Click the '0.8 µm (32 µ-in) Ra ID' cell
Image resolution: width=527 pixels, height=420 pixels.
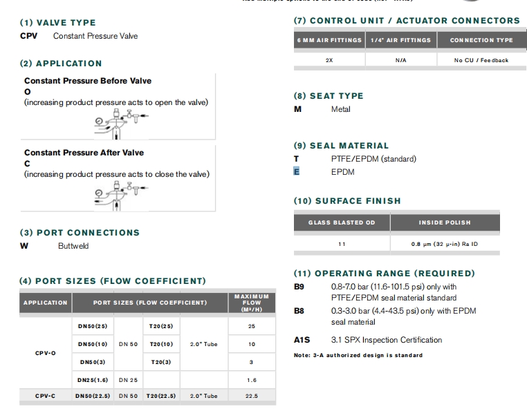point(445,244)
